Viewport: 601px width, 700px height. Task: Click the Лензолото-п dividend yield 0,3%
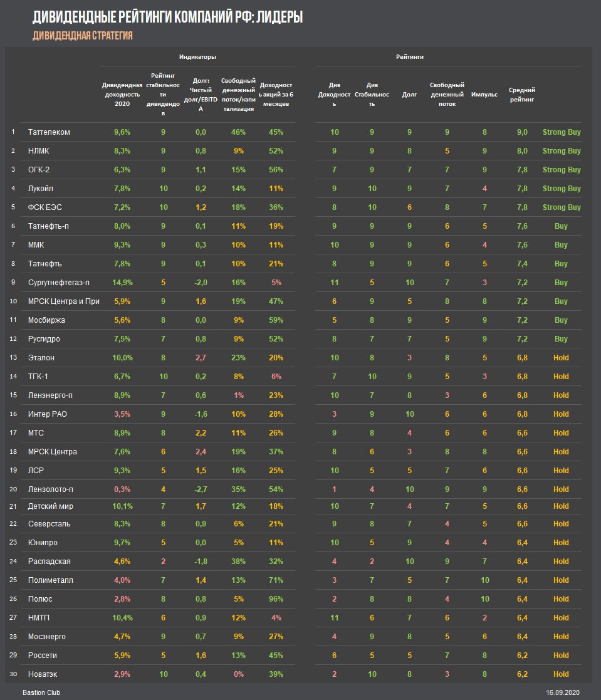122,489
